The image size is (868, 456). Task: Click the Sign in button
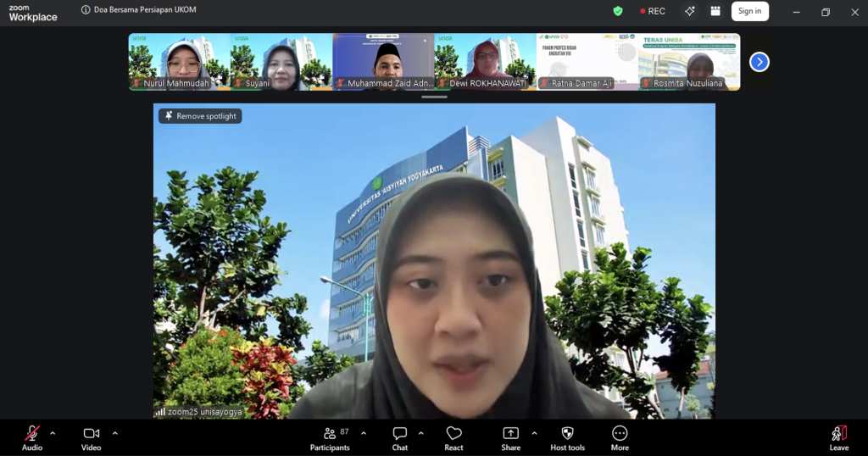749,11
